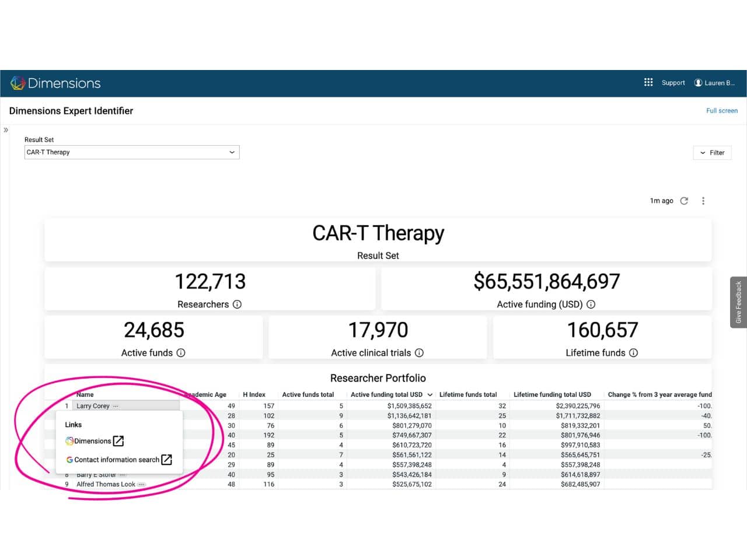Click the refresh icon beside 1m ago
The width and height of the screenshot is (747, 560).
click(684, 201)
